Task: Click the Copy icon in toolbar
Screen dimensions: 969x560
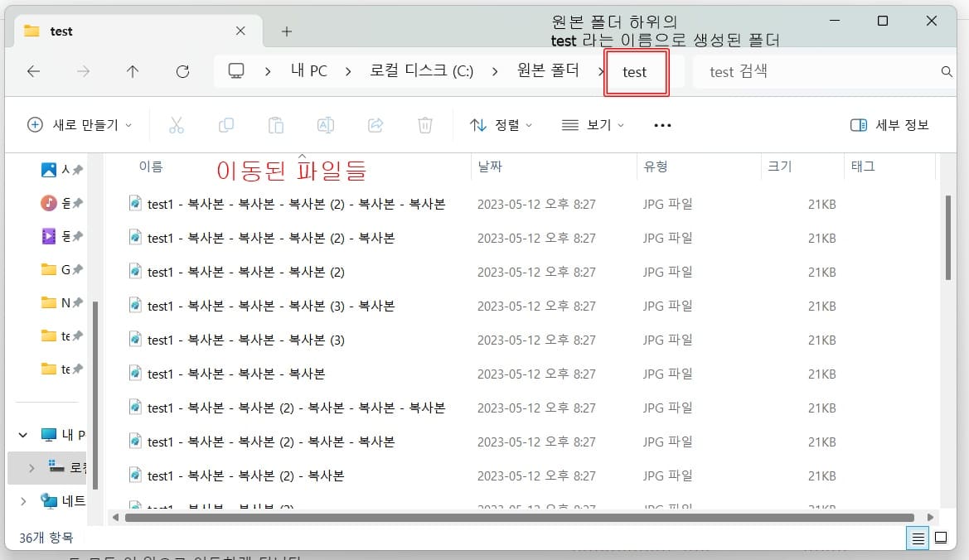Action: coord(225,125)
